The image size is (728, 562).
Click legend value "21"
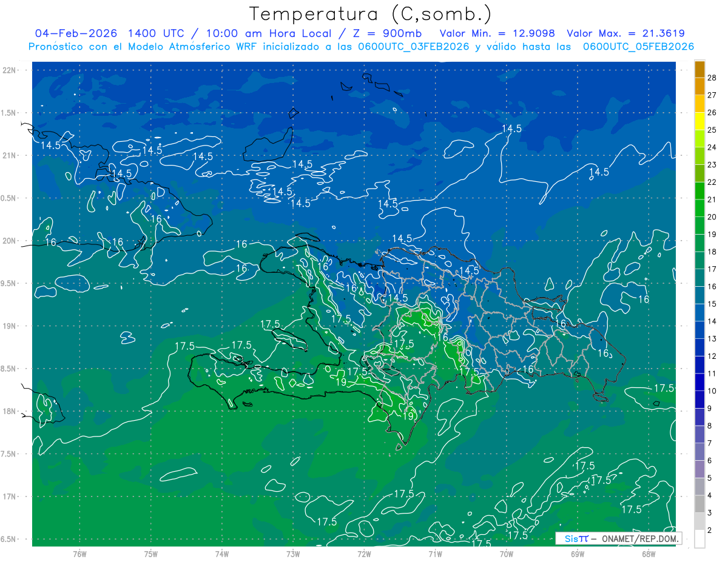(712, 199)
